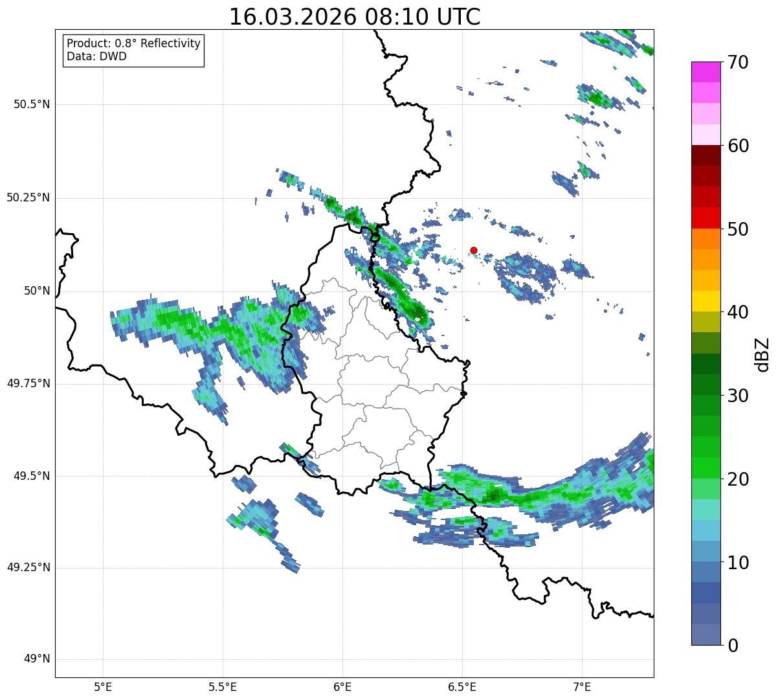Image resolution: width=778 pixels, height=700 pixels.
Task: Click the 5.5°E longitude label
Action: pos(223,686)
